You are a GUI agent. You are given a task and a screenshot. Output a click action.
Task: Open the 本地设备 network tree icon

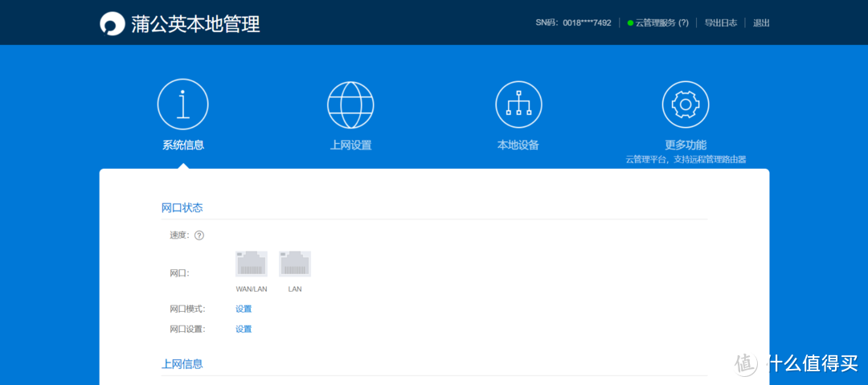518,104
